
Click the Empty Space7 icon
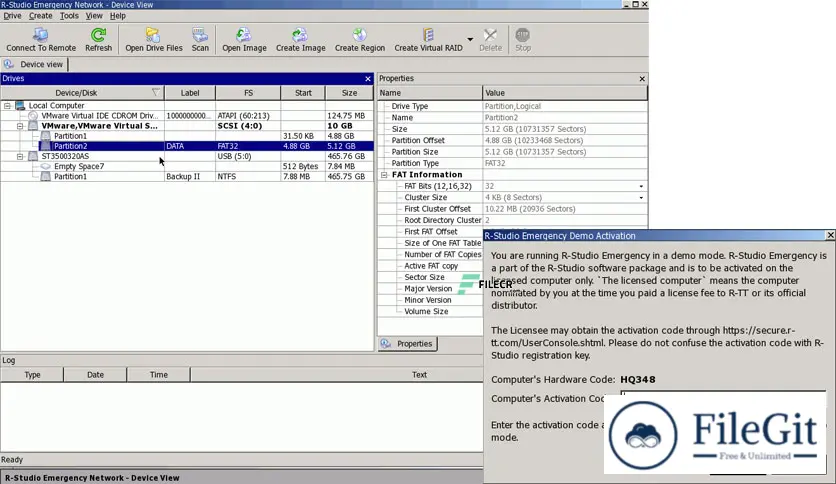pyautogui.click(x=46, y=166)
